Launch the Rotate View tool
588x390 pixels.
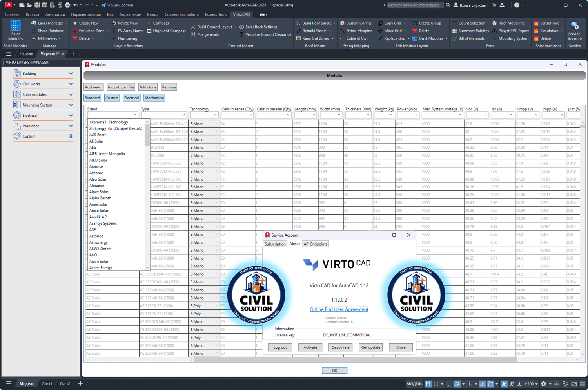[x=125, y=23]
